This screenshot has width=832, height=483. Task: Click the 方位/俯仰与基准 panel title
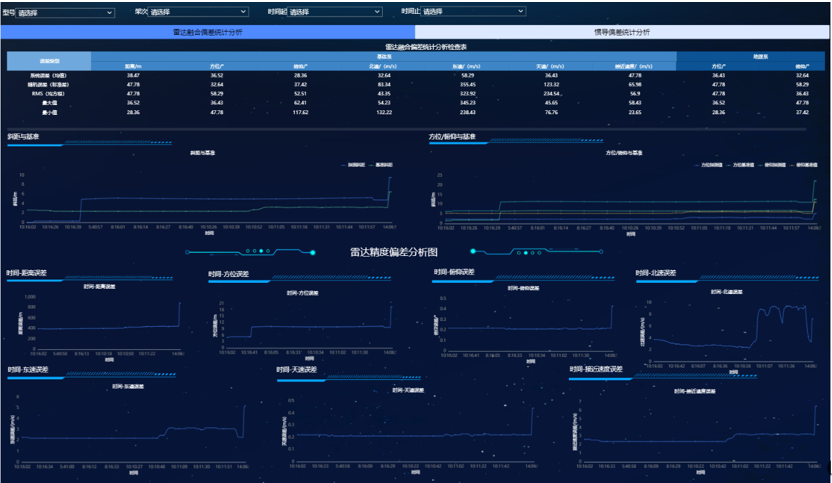coord(452,136)
